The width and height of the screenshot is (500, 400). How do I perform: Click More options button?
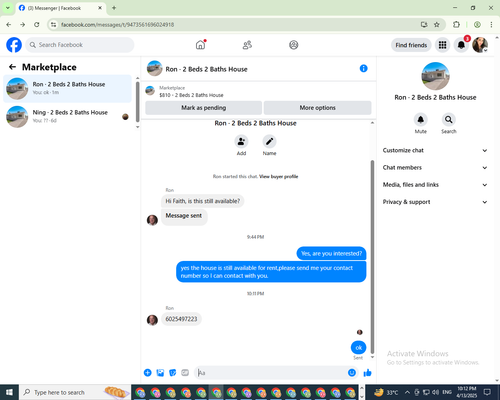coord(317,108)
